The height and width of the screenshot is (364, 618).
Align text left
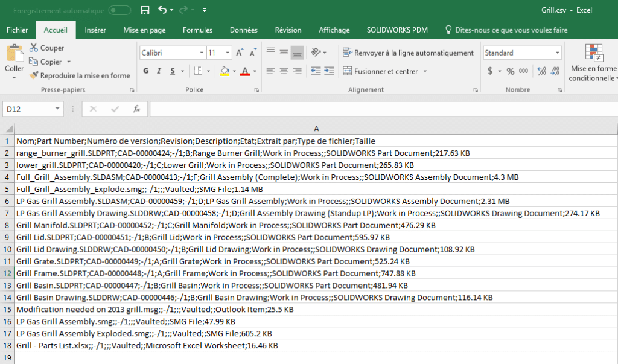click(x=270, y=71)
